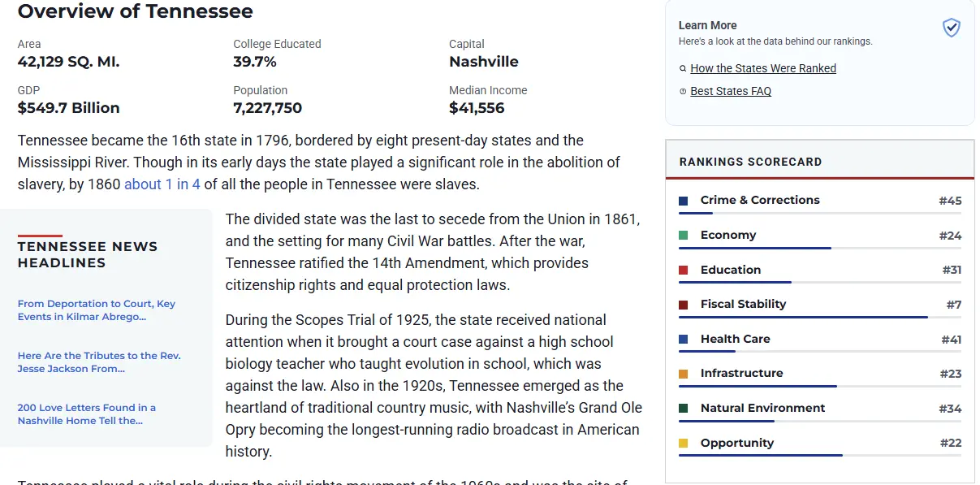Select the Health Care ranking label

[x=735, y=339]
